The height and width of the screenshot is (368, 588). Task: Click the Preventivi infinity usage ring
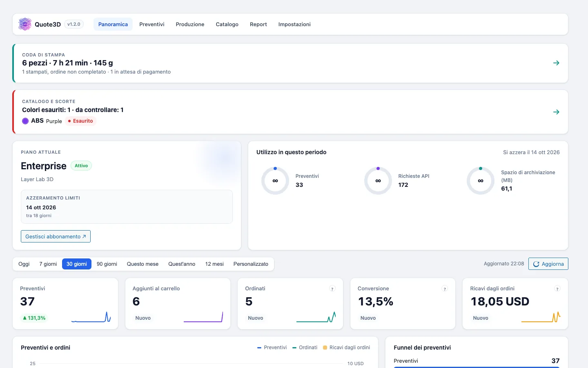[x=275, y=181]
